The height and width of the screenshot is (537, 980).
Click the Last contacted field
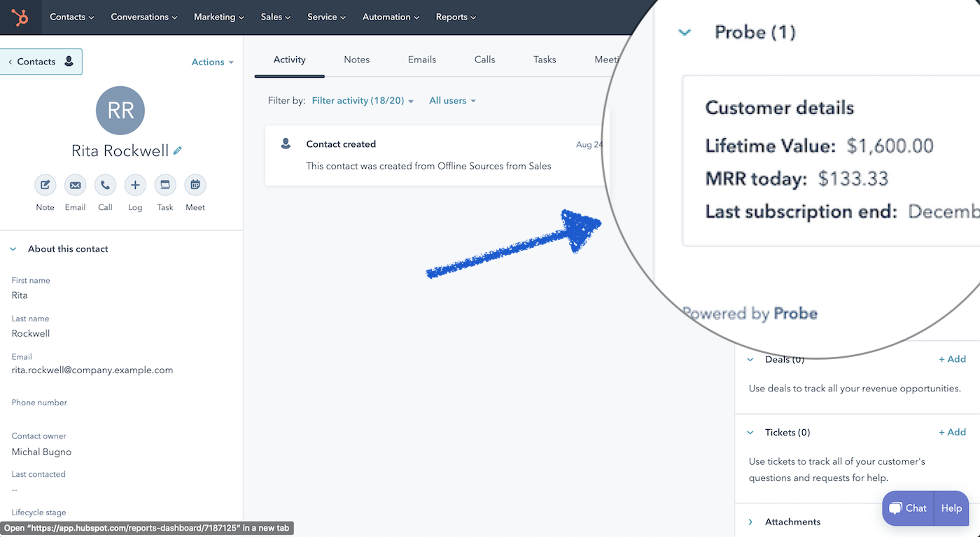pyautogui.click(x=38, y=474)
